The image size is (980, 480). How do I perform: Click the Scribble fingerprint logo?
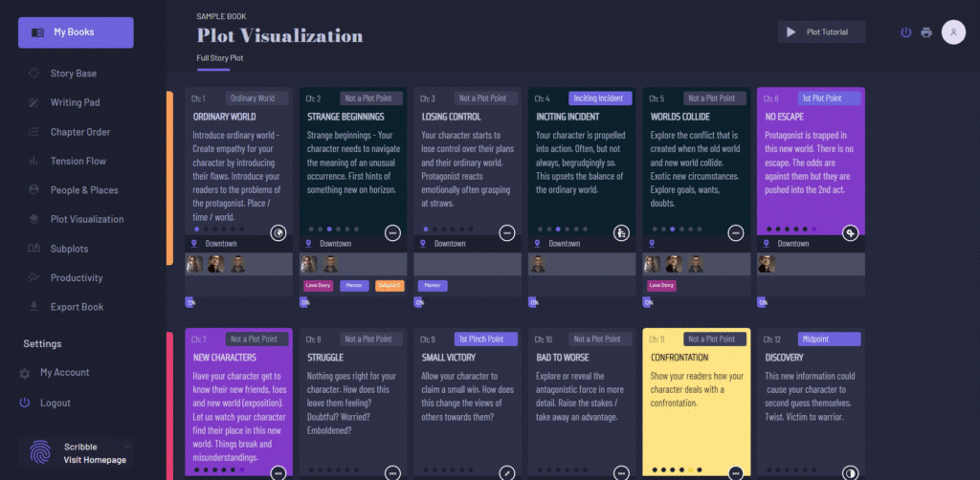[40, 452]
